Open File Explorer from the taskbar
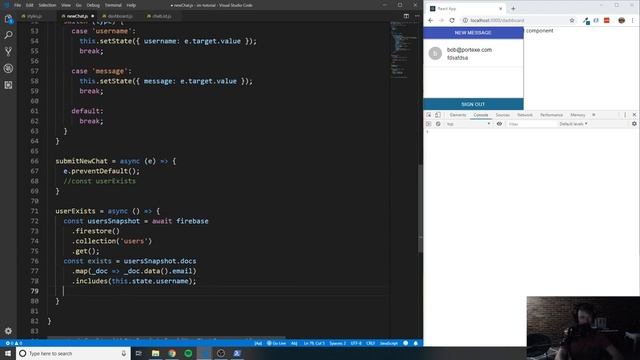640x360 pixels. coord(156,353)
